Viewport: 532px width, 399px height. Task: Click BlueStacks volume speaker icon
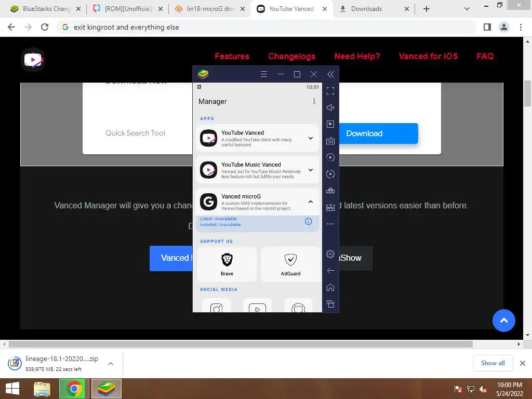(330, 108)
